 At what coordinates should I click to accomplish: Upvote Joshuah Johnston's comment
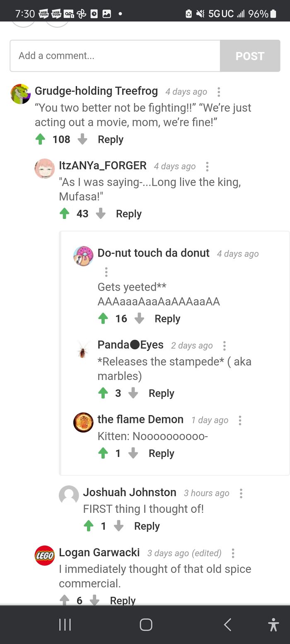click(x=89, y=526)
